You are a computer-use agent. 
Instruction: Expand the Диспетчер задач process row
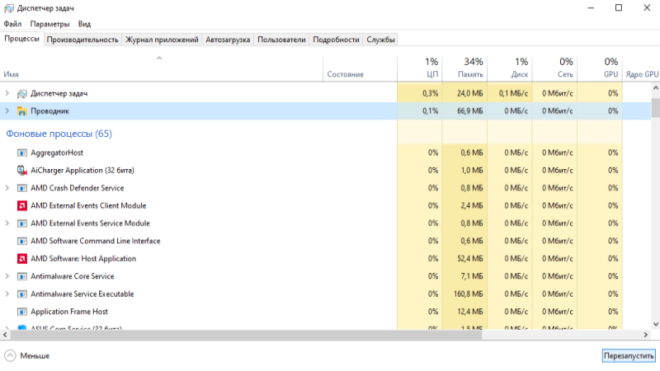tap(7, 93)
